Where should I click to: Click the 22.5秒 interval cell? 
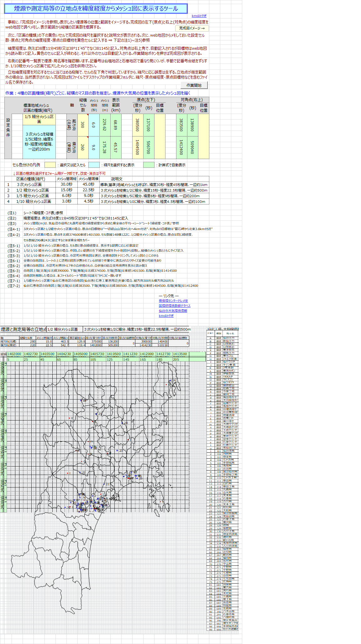(88, 190)
